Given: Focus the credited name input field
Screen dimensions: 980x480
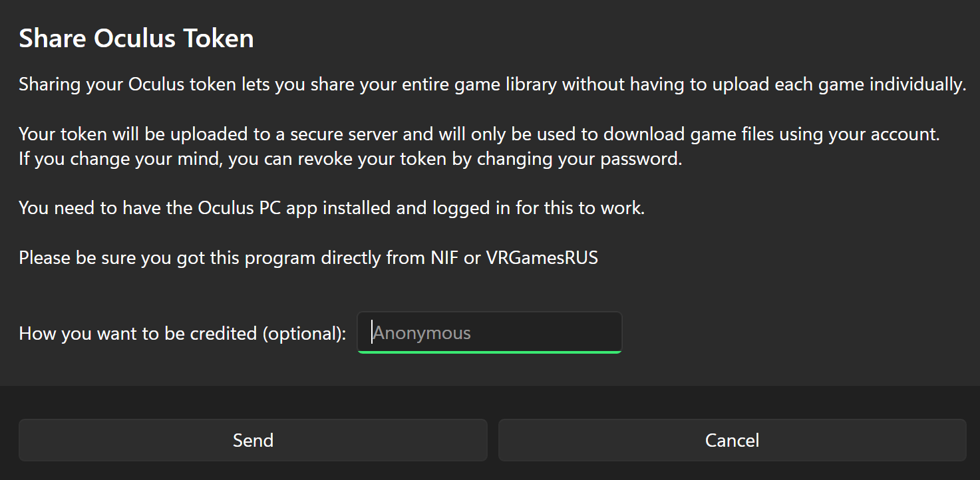Looking at the screenshot, I should pyautogui.click(x=490, y=332).
